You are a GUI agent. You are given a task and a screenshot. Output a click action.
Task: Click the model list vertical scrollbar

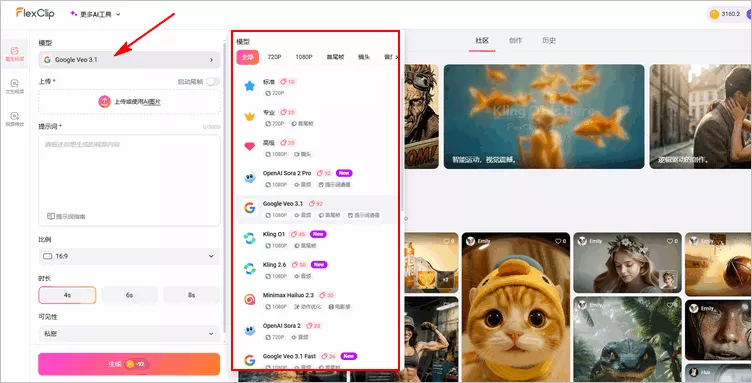(402, 144)
